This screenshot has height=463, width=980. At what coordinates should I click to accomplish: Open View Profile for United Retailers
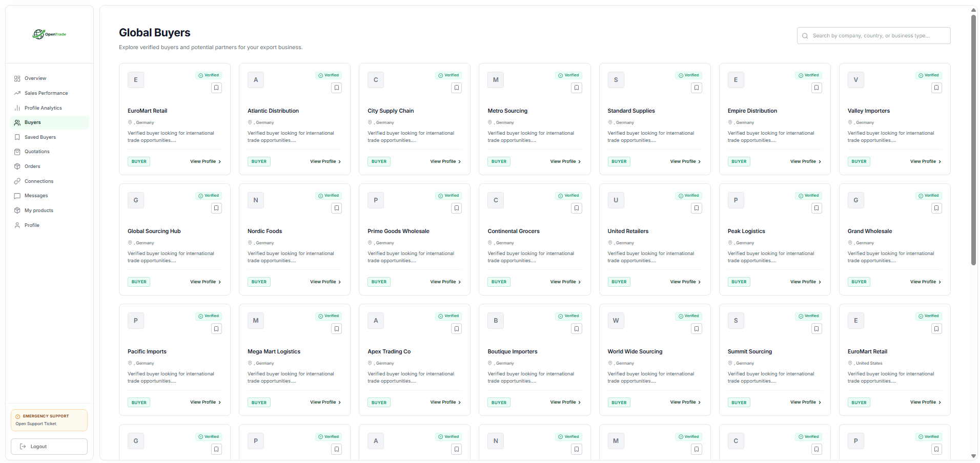pos(685,282)
